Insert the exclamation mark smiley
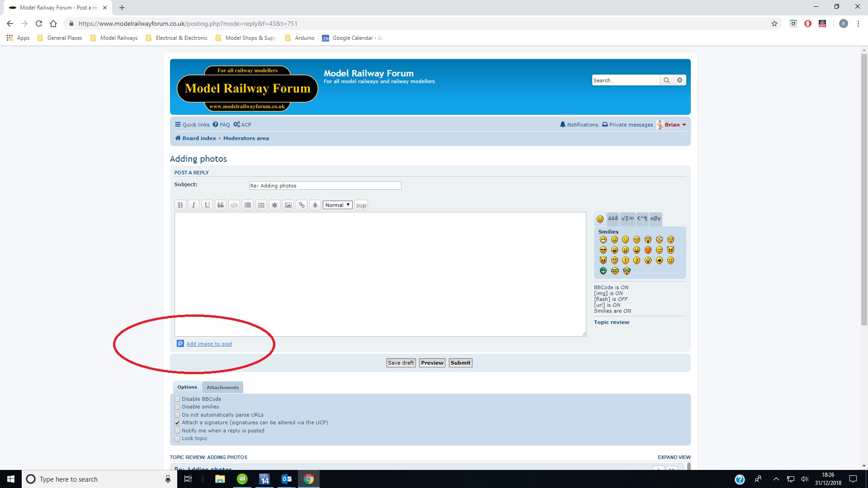The image size is (868, 488). pyautogui.click(x=626, y=260)
